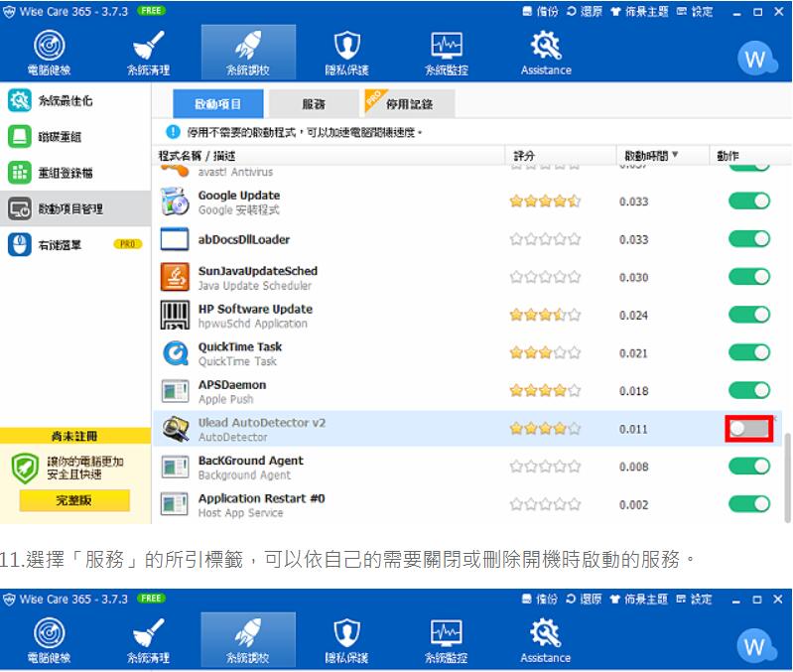Image resolution: width=793 pixels, height=672 pixels.
Task: Disable HP Software Update startup toggle
Action: pos(749,315)
